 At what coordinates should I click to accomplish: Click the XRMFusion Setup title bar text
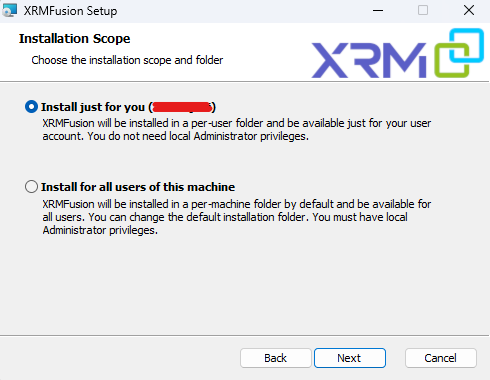click(70, 11)
